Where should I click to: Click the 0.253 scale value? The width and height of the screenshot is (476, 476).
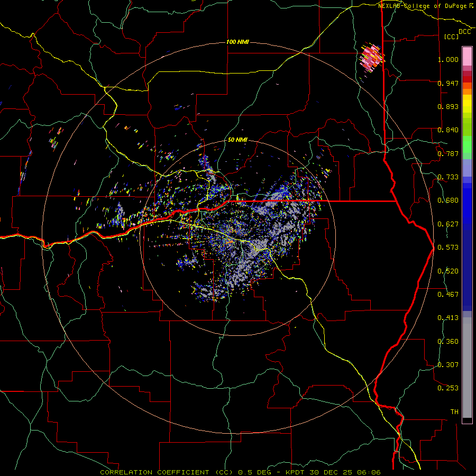(448, 388)
